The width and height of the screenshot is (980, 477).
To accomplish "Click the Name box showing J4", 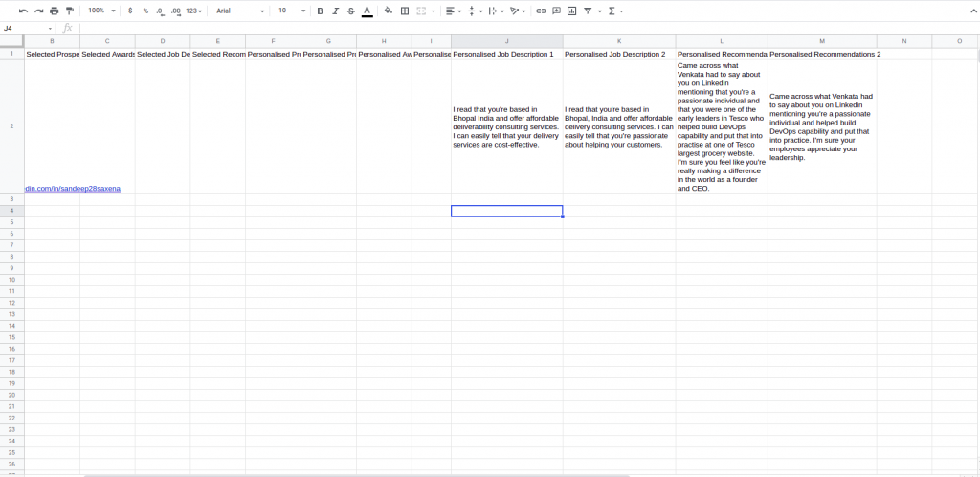I will (x=28, y=28).
